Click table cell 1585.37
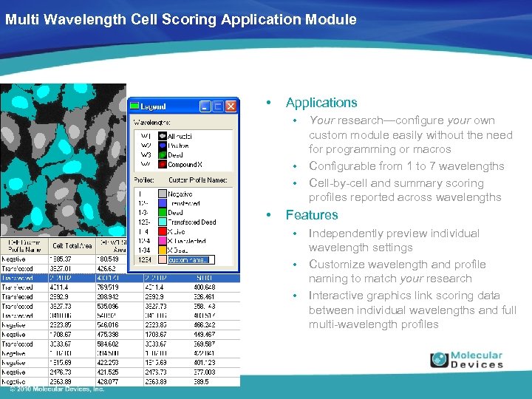 pos(61,259)
